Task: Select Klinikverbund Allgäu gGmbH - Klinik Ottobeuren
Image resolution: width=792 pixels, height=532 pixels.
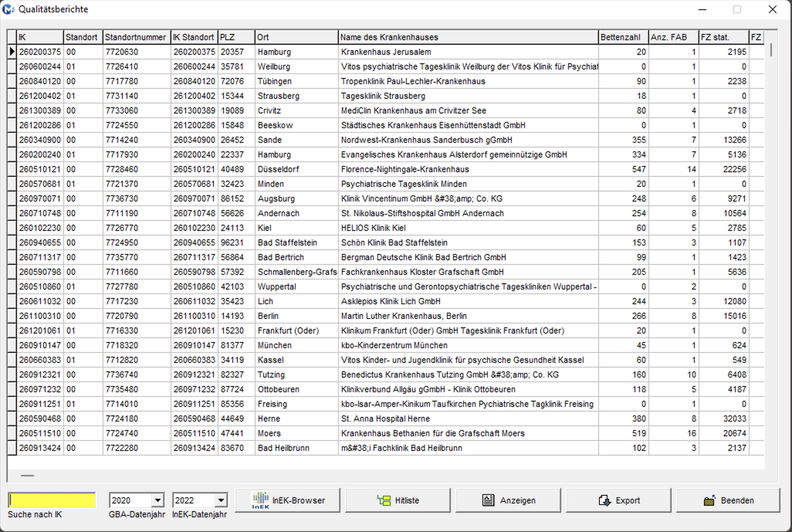Action: (469, 389)
